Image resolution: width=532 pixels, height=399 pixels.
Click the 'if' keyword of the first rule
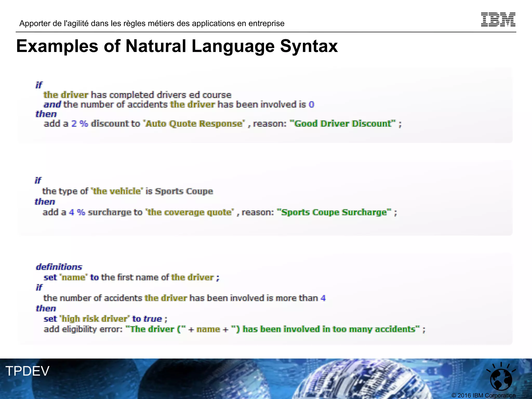39,85
